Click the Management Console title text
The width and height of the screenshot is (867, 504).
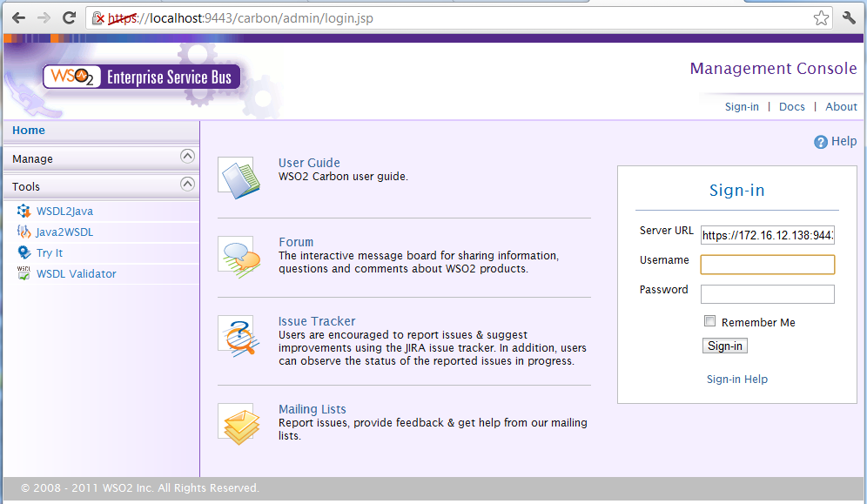click(x=774, y=69)
